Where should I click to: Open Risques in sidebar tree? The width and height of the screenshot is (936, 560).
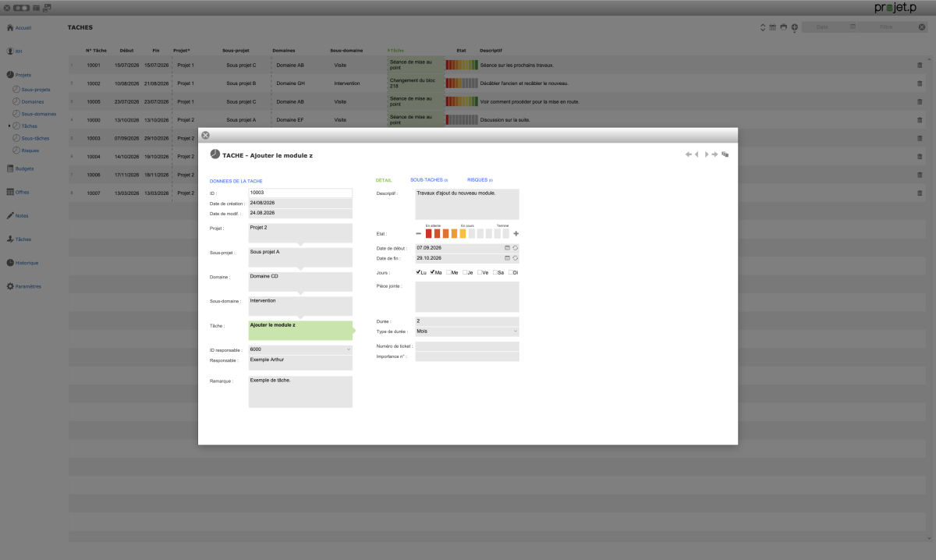tap(26, 151)
